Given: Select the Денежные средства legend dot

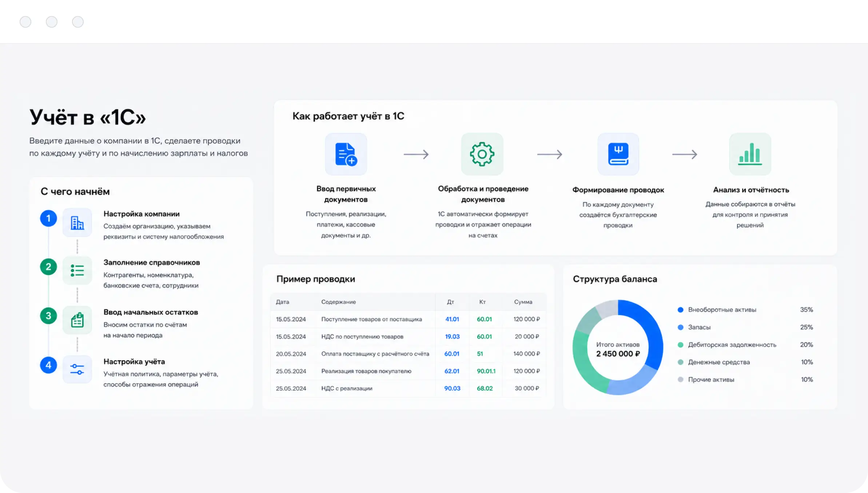Looking at the screenshot, I should tap(681, 362).
